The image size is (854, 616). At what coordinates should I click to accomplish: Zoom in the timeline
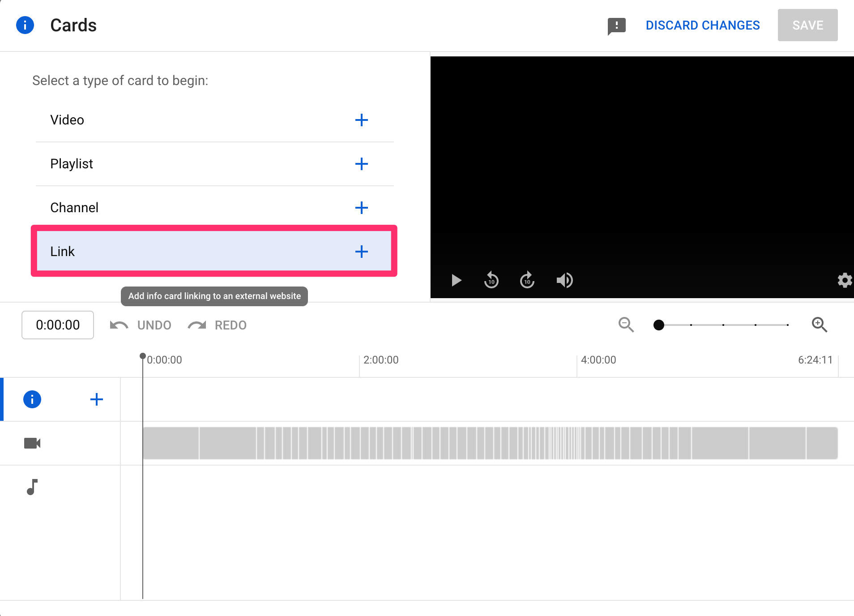(x=820, y=325)
